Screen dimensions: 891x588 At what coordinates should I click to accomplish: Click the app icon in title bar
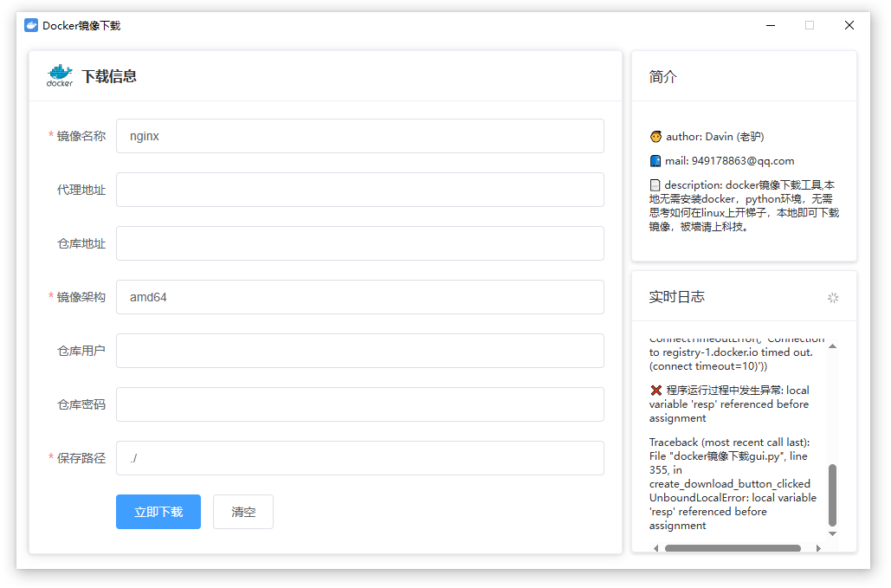pos(31,26)
